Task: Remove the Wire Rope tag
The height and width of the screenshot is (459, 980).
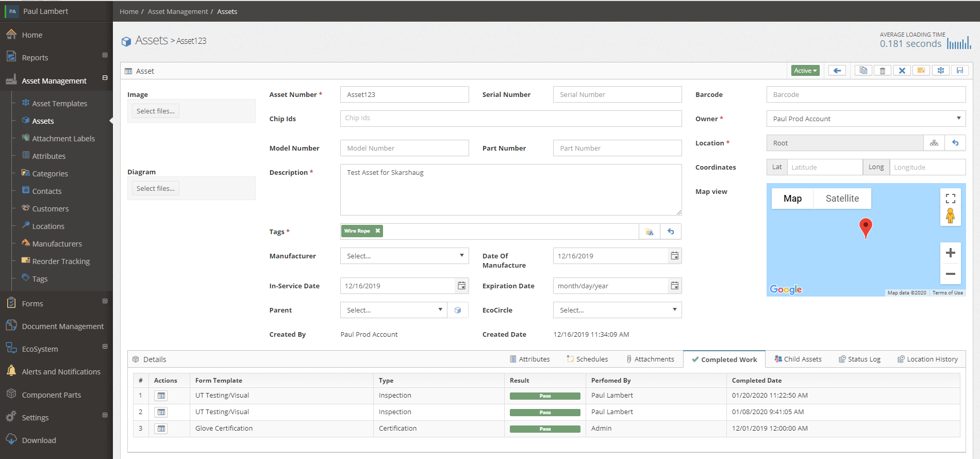Action: click(x=378, y=231)
